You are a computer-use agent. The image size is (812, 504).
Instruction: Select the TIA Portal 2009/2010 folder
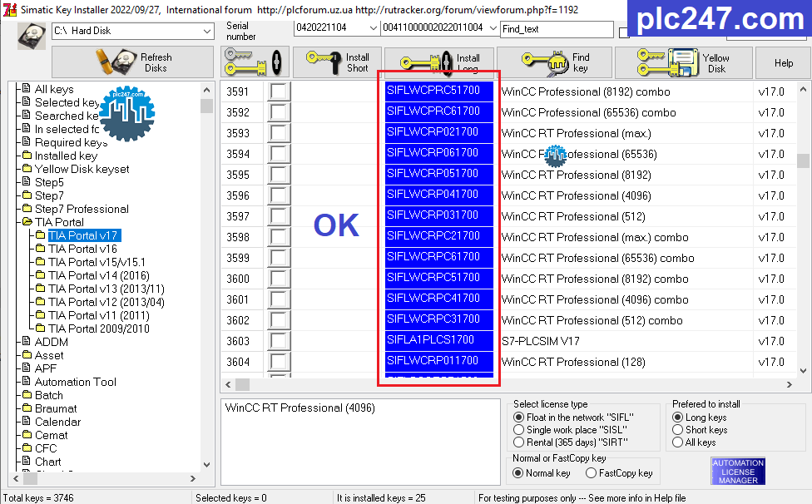click(x=99, y=329)
